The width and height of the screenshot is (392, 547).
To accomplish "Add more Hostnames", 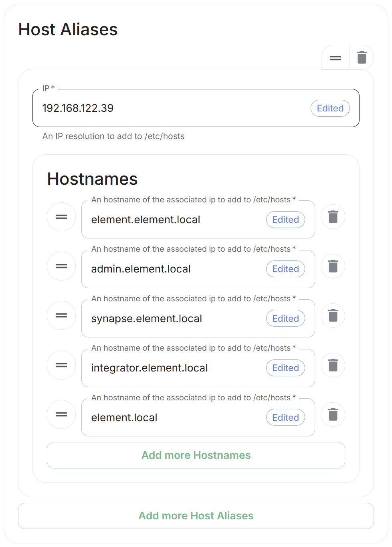I will coord(196,455).
